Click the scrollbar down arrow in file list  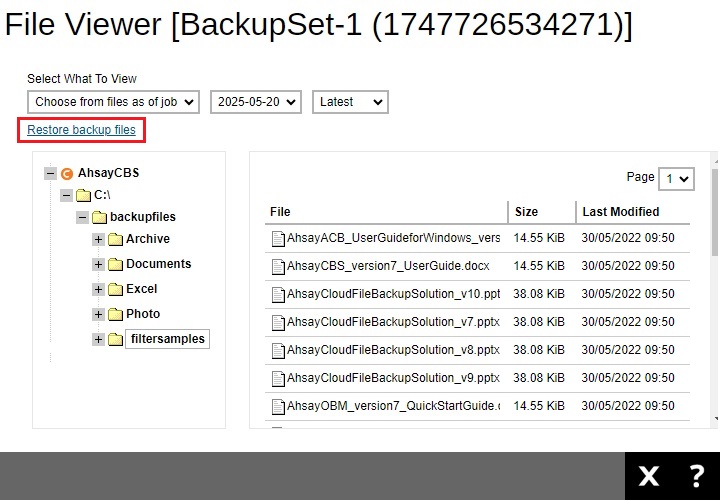(x=715, y=419)
